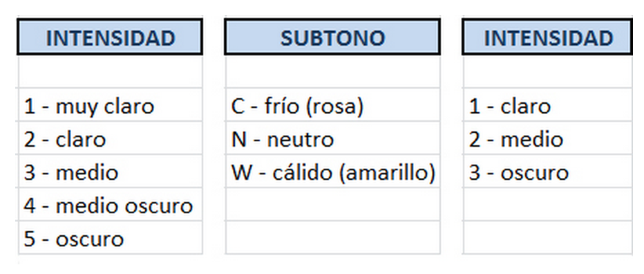Screen dimensions: 644x274
Task: Click empty cell directly beneath SUBTONO header
Action: coord(332,71)
